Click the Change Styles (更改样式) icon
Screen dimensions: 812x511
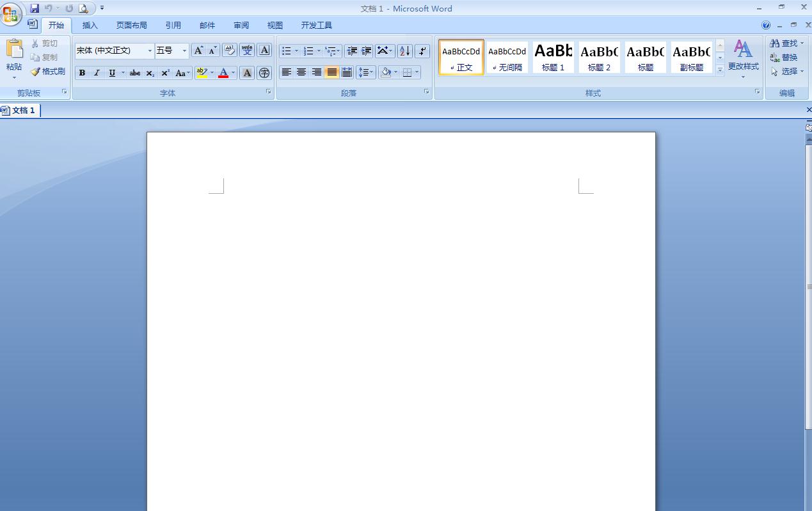pyautogui.click(x=743, y=49)
